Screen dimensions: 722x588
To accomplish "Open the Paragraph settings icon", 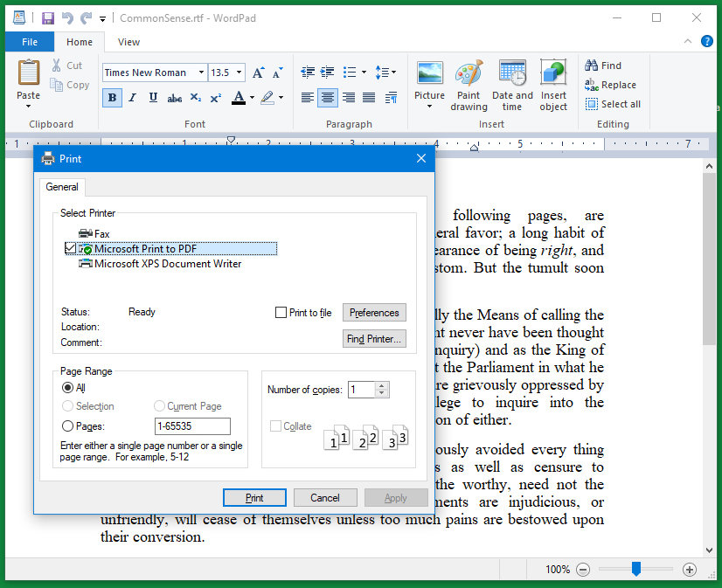I will click(x=392, y=98).
